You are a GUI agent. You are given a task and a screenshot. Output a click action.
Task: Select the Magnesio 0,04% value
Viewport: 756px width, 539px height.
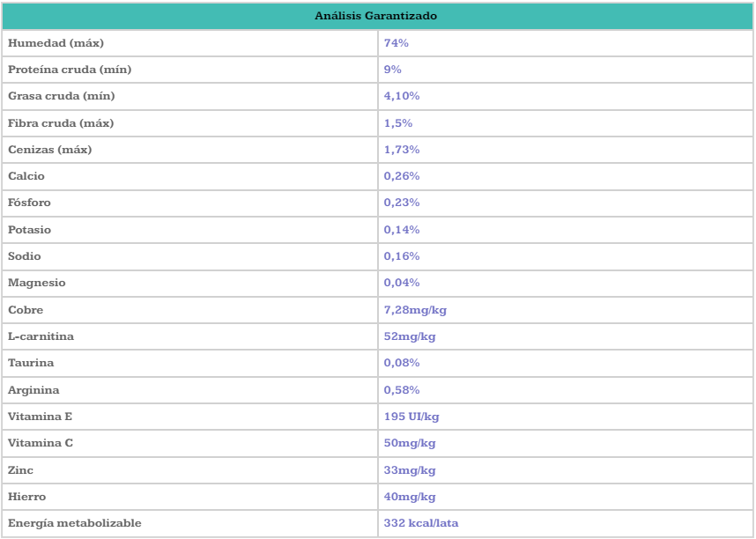tap(402, 283)
